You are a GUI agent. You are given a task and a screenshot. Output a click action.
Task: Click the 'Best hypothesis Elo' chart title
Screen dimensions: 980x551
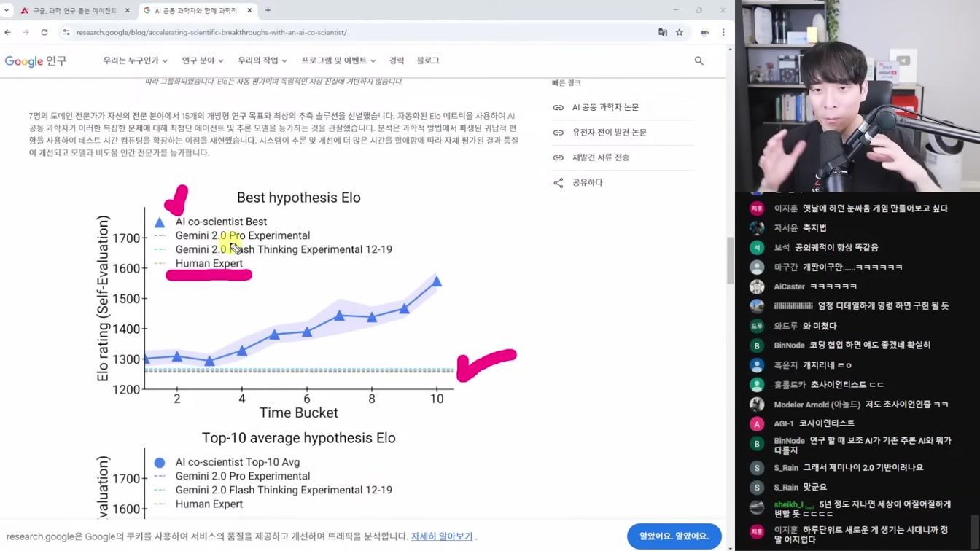pos(299,198)
